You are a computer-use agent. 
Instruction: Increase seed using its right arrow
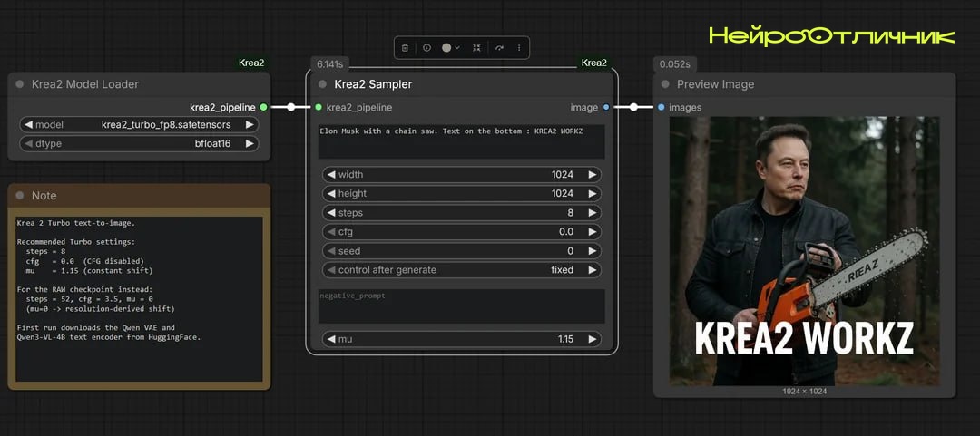coord(593,251)
